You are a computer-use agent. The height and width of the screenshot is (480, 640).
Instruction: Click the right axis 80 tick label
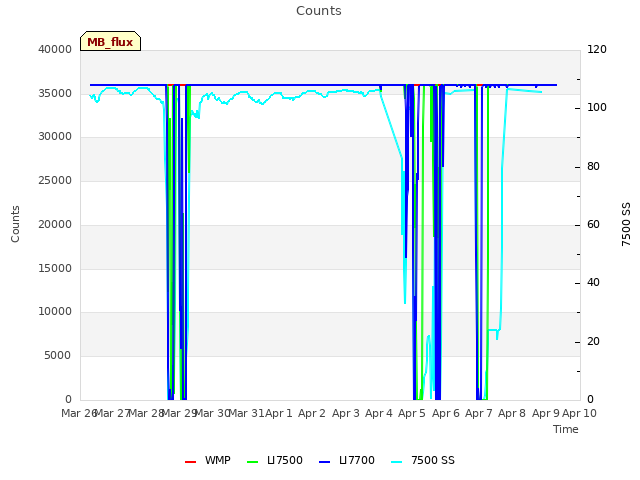(593, 167)
